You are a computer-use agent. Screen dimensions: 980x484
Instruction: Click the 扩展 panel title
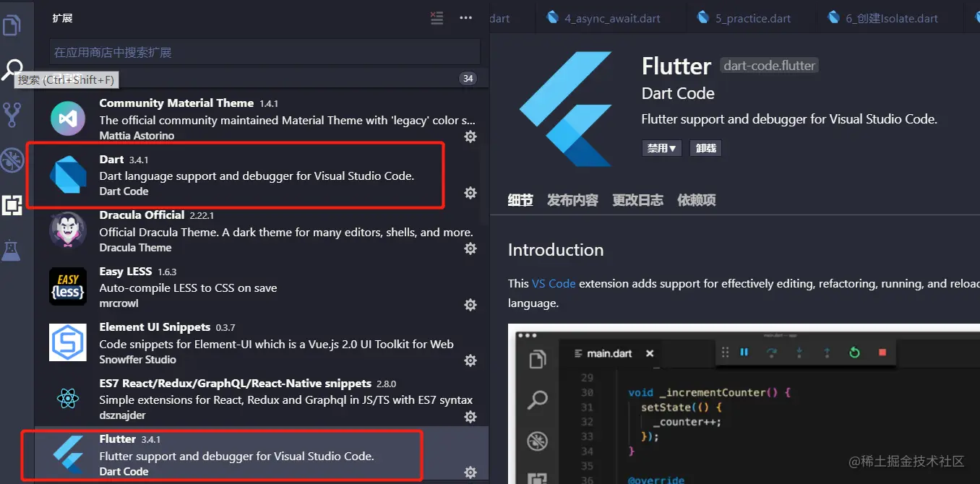[x=63, y=18]
